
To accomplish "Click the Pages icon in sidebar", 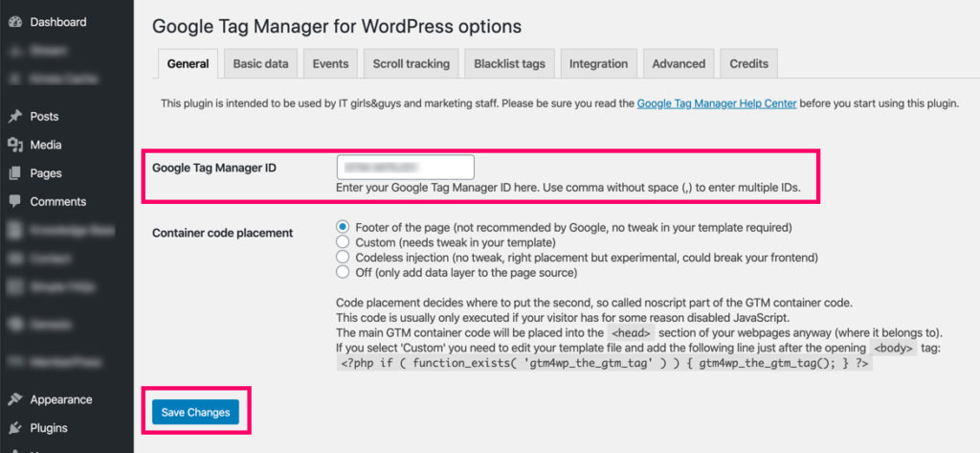I will click(x=15, y=173).
